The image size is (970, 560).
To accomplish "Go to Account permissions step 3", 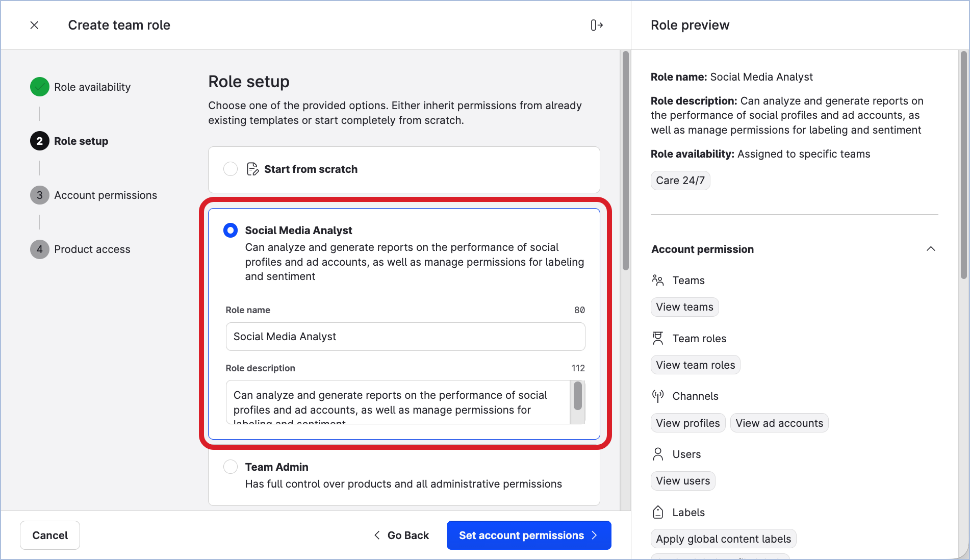I will click(105, 195).
